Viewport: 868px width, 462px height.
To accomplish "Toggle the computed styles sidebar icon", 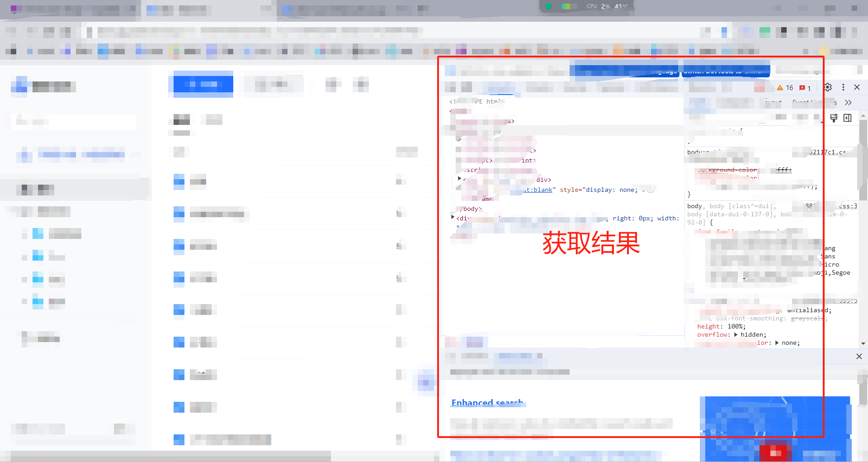I will click(848, 118).
